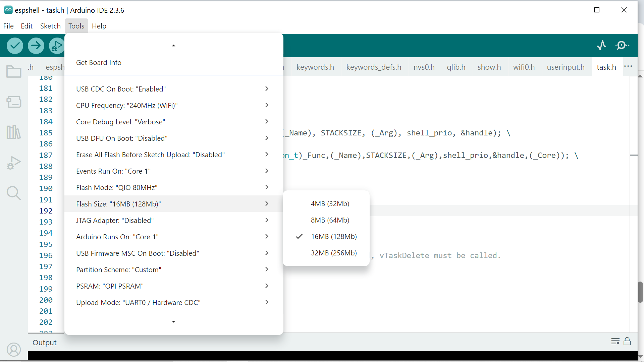Switch to the wifi0.h tab
Screen dimensions: 644x362
[524, 67]
